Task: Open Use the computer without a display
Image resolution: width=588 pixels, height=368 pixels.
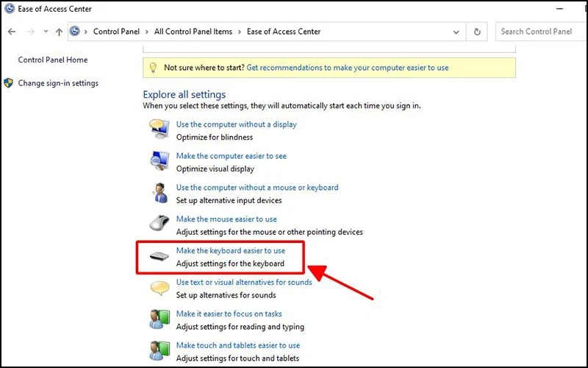Action: coord(236,124)
